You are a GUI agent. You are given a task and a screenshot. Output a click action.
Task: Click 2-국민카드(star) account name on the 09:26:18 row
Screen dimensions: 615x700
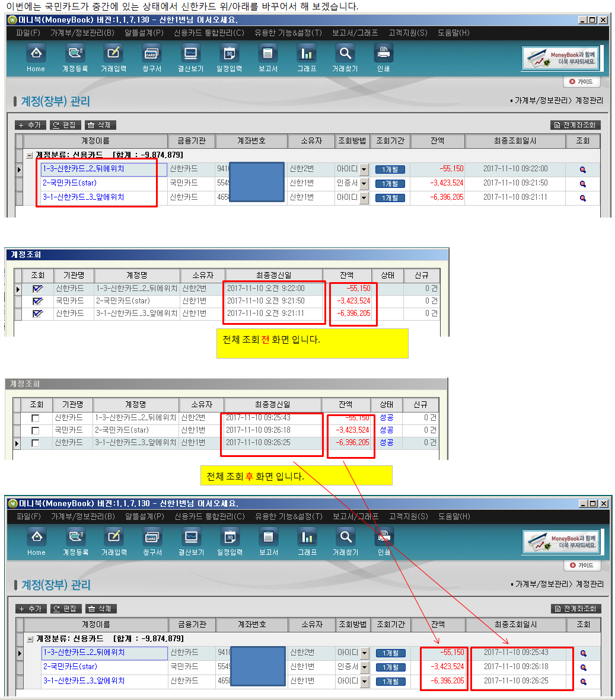(x=70, y=667)
